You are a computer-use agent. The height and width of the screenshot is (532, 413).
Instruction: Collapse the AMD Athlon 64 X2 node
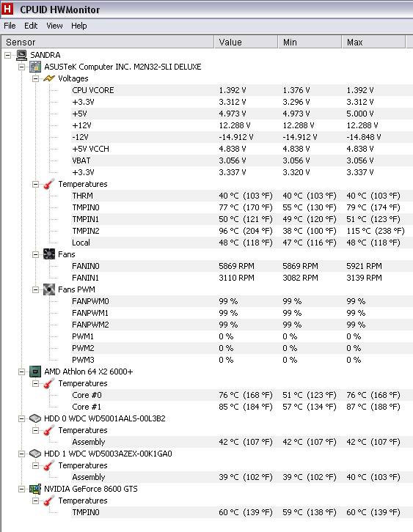pyautogui.click(x=21, y=372)
